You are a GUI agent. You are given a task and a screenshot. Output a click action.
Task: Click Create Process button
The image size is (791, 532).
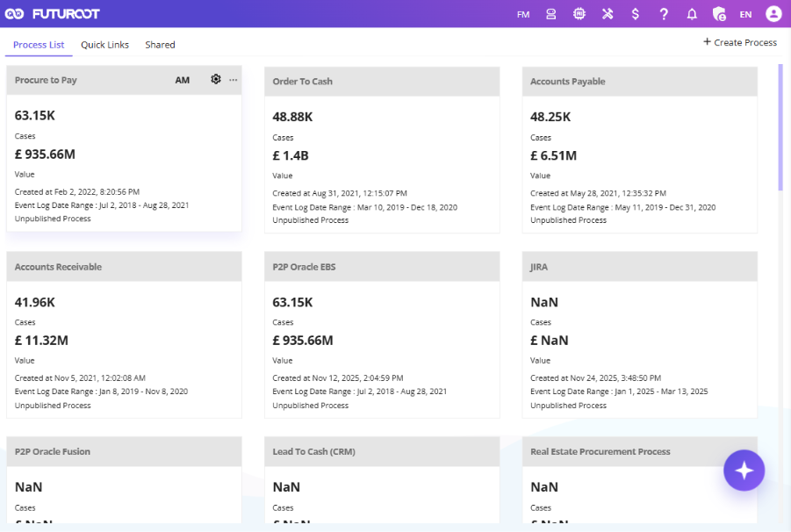point(740,42)
